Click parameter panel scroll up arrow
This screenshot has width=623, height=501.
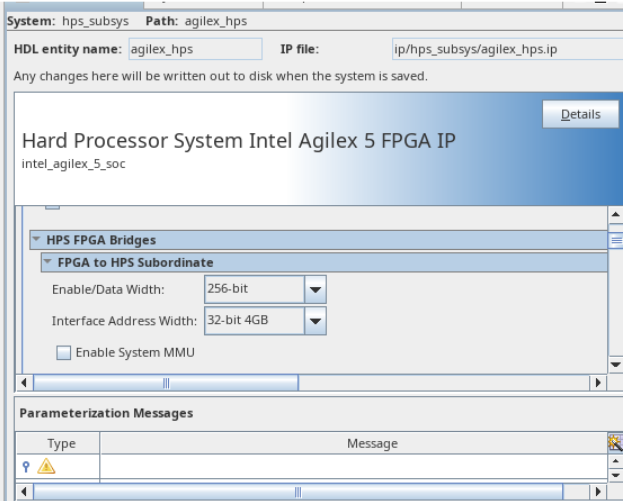click(x=615, y=215)
